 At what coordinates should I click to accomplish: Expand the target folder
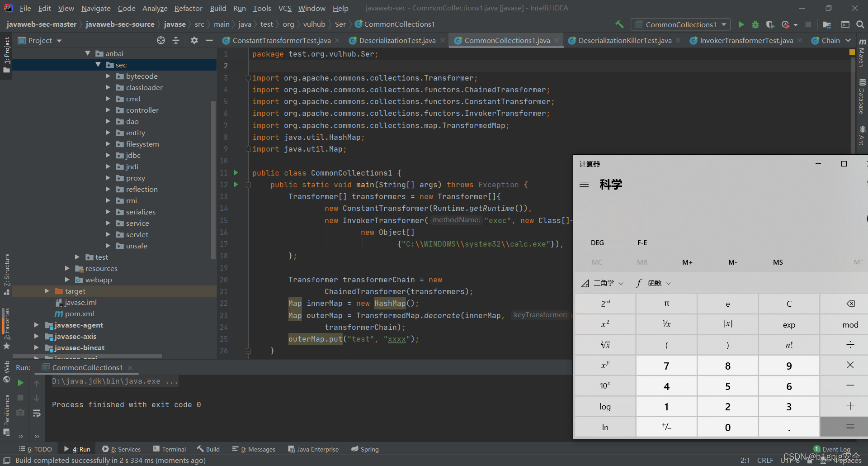[47, 291]
